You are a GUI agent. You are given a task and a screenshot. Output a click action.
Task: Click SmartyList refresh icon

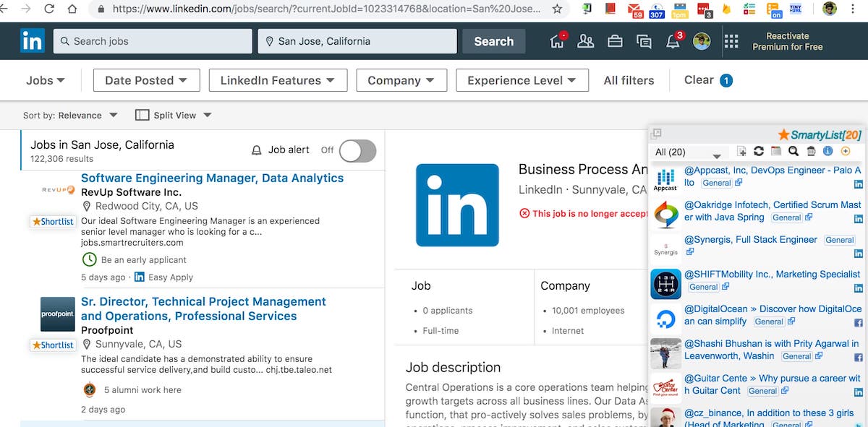(x=759, y=151)
